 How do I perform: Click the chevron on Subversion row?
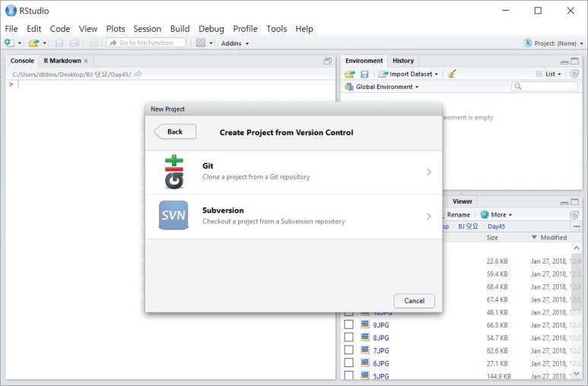[428, 217]
